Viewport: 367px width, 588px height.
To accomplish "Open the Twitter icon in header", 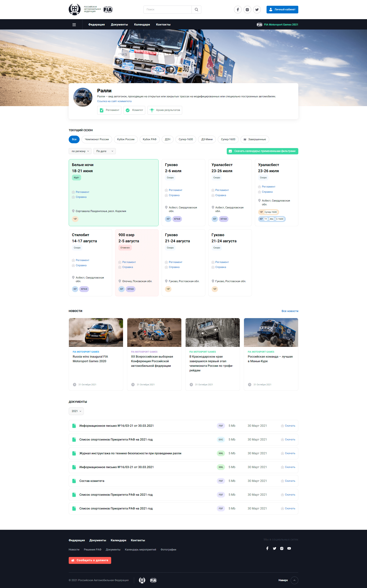I will (x=257, y=9).
